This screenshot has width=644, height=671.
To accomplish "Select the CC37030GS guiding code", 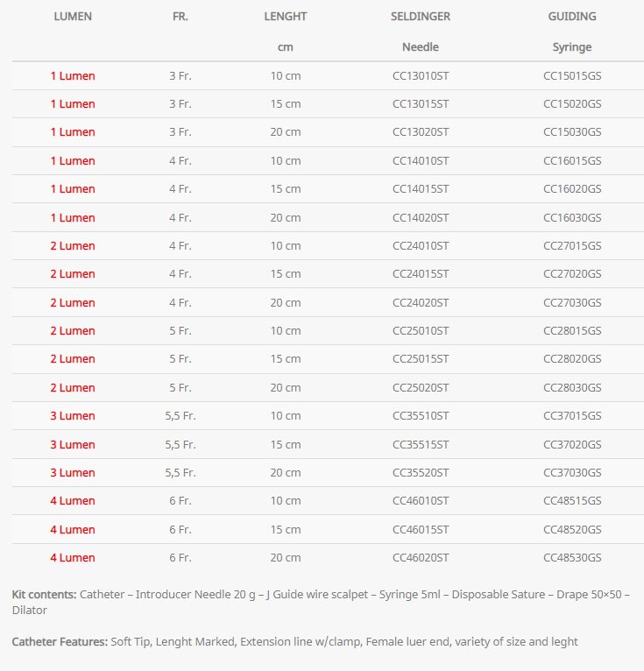I will 572,473.
